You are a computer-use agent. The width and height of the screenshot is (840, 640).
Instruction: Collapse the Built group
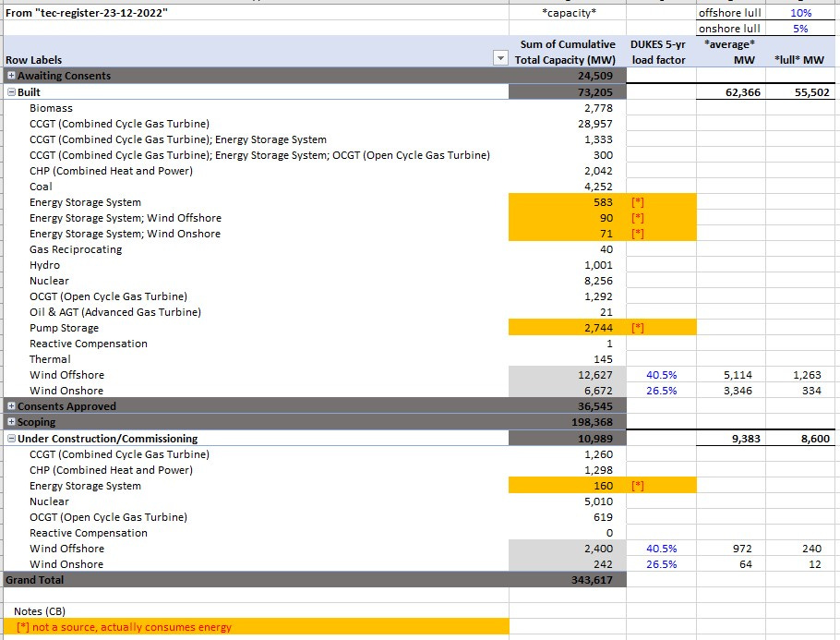point(11,92)
